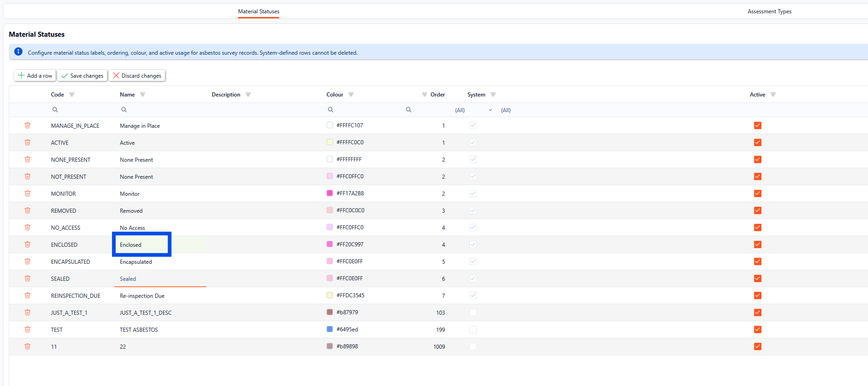868x386 pixels.
Task: Click the Add a row button
Action: [x=35, y=76]
